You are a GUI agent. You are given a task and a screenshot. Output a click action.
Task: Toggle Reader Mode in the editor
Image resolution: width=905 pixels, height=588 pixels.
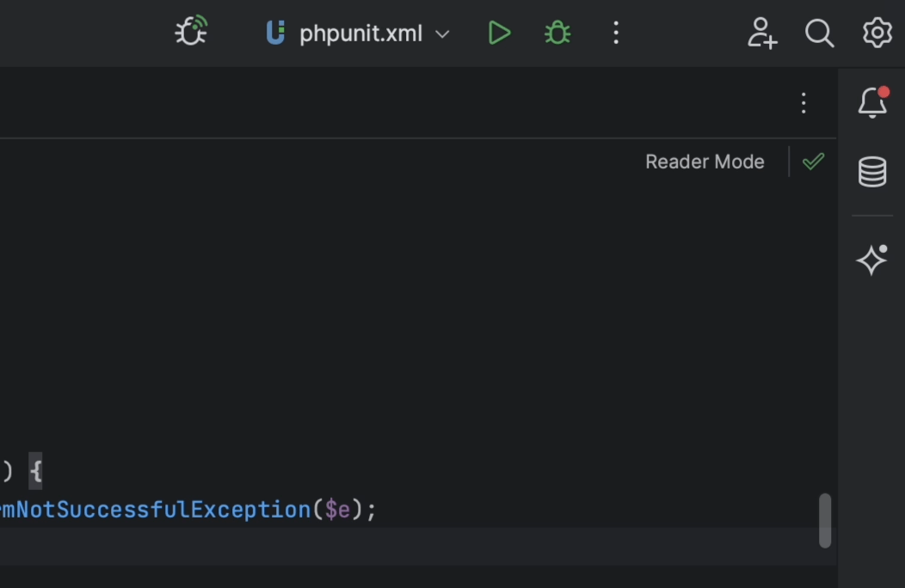705,162
